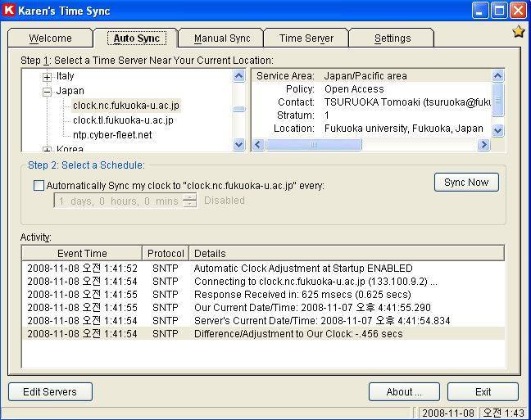Click server list scroll down arrow
The width and height of the screenshot is (531, 420).
click(239, 145)
